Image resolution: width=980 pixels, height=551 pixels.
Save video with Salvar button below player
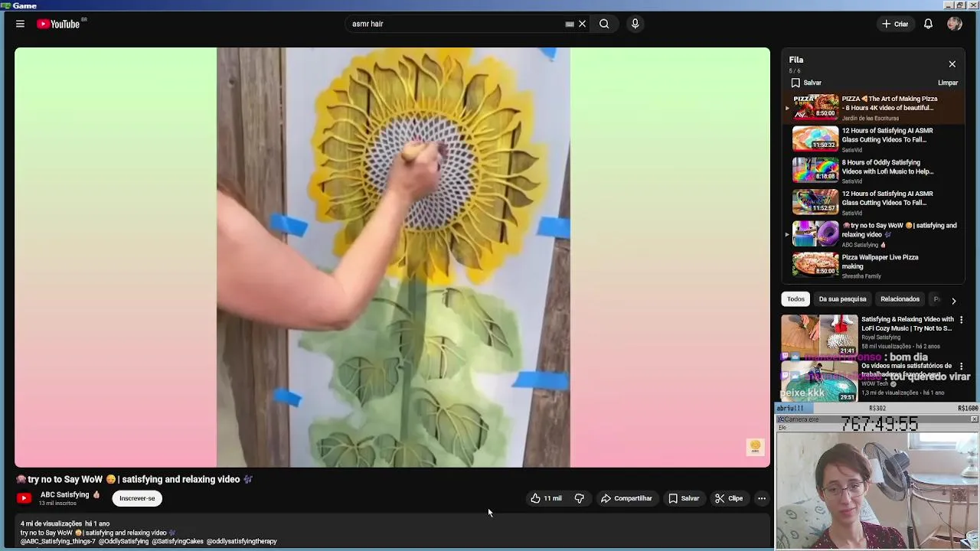pyautogui.click(x=684, y=498)
